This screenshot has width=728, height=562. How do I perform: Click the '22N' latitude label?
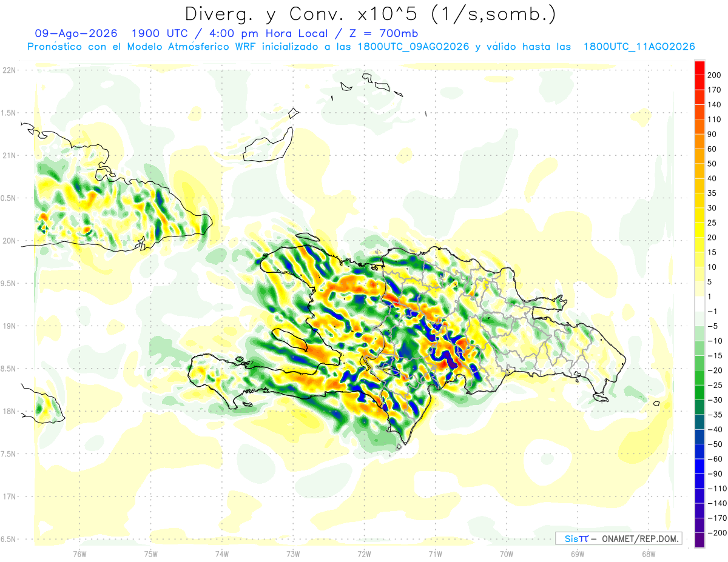pyautogui.click(x=8, y=70)
